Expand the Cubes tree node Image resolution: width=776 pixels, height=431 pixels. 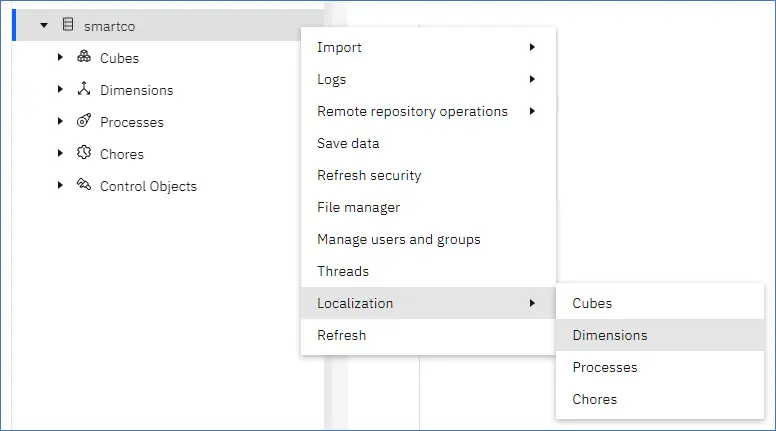pos(60,57)
